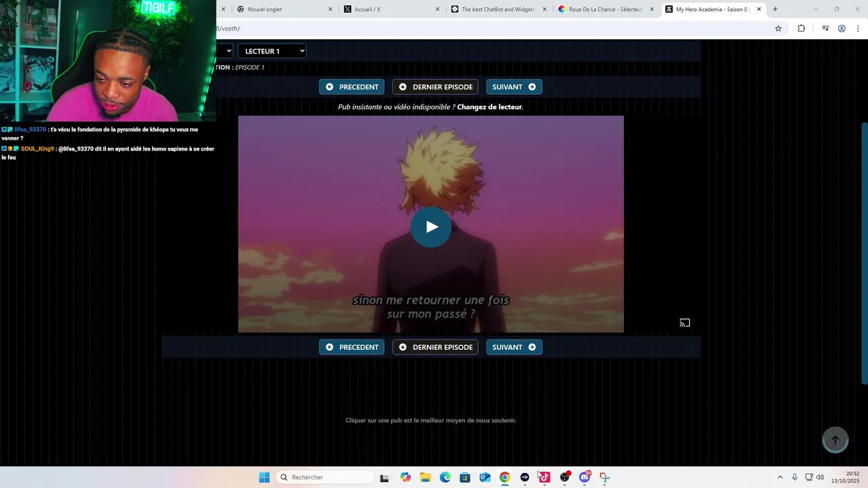The image size is (868, 488).
Task: Click chat username SOUL_King9
Action: [37, 148]
